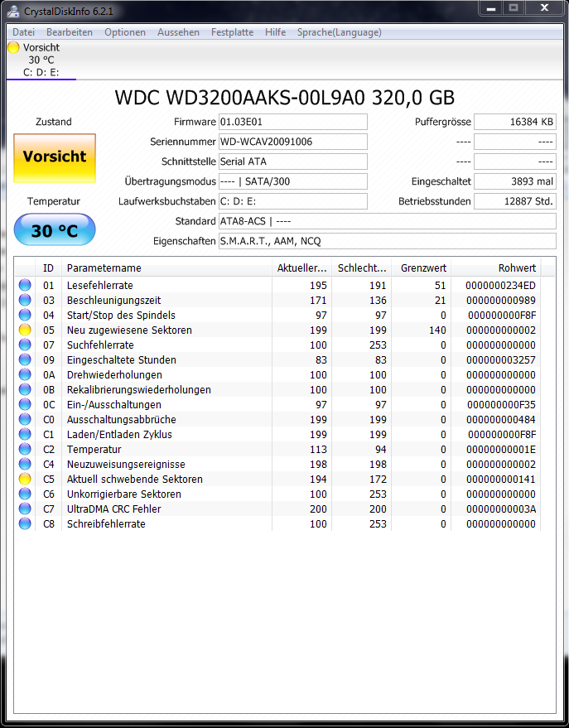
Task: Click the blue status orb for Lesefehlerrate
Action: 25,285
